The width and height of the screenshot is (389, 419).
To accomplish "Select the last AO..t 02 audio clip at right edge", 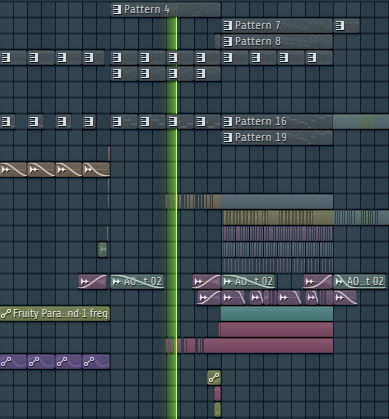I will pyautogui.click(x=360, y=282).
